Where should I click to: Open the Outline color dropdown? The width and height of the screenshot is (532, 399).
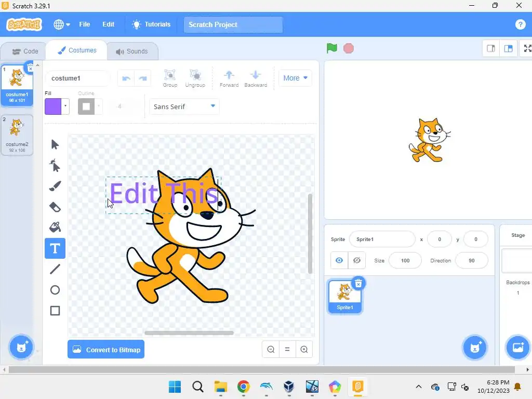pyautogui.click(x=98, y=106)
